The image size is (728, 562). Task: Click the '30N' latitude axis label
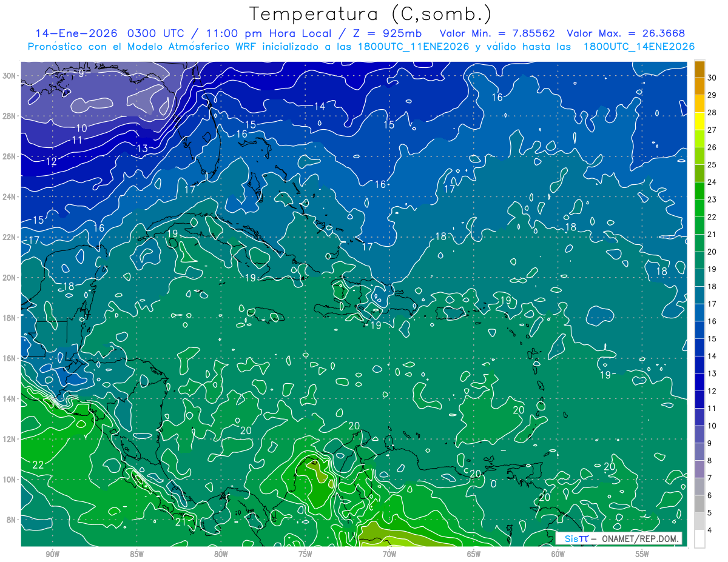(x=8, y=76)
